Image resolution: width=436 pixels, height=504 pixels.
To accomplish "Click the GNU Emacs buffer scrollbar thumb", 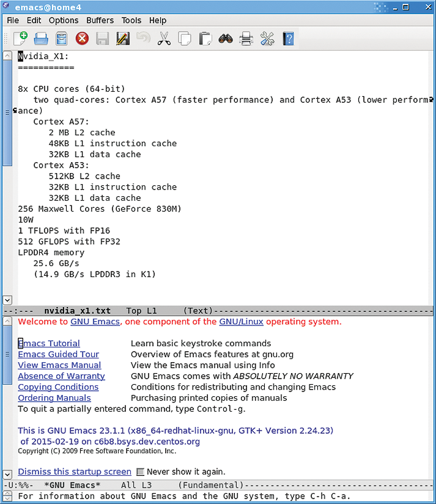I will point(7,355).
